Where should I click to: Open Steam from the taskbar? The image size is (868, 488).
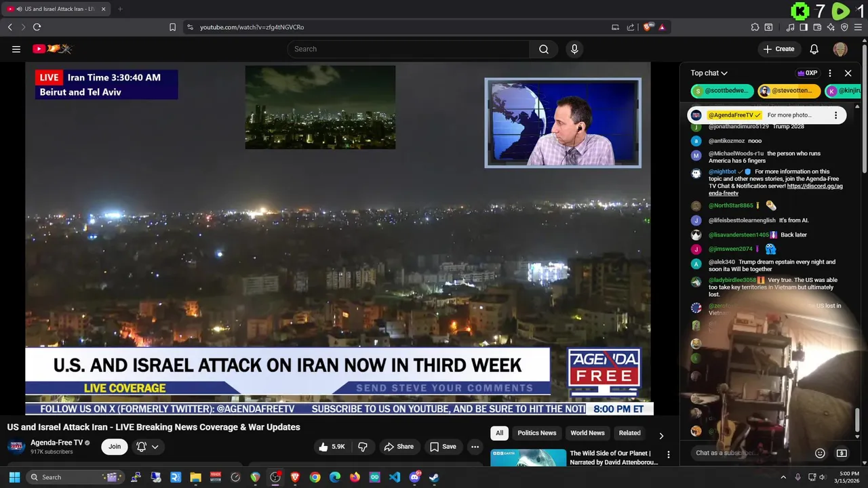pos(434,477)
